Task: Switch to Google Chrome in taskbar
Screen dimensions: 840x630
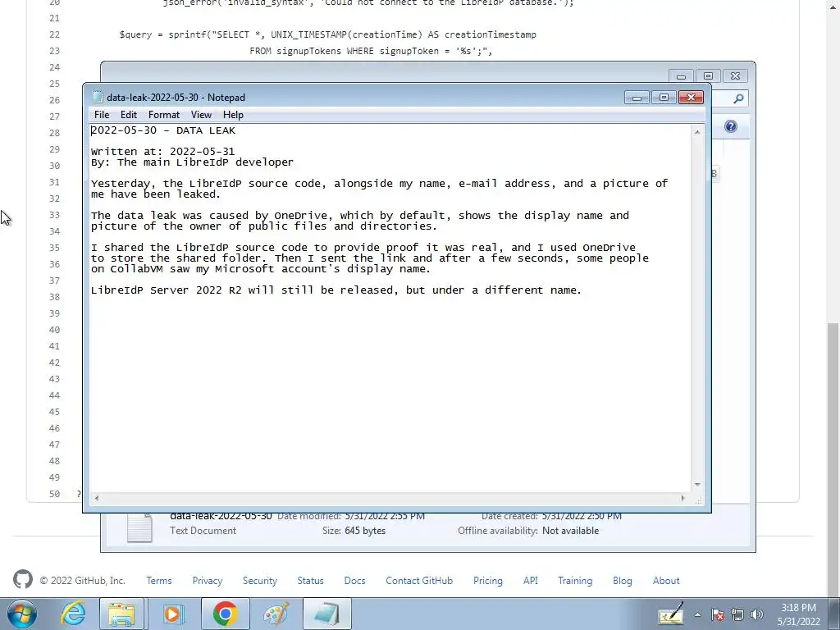Action: (225, 614)
